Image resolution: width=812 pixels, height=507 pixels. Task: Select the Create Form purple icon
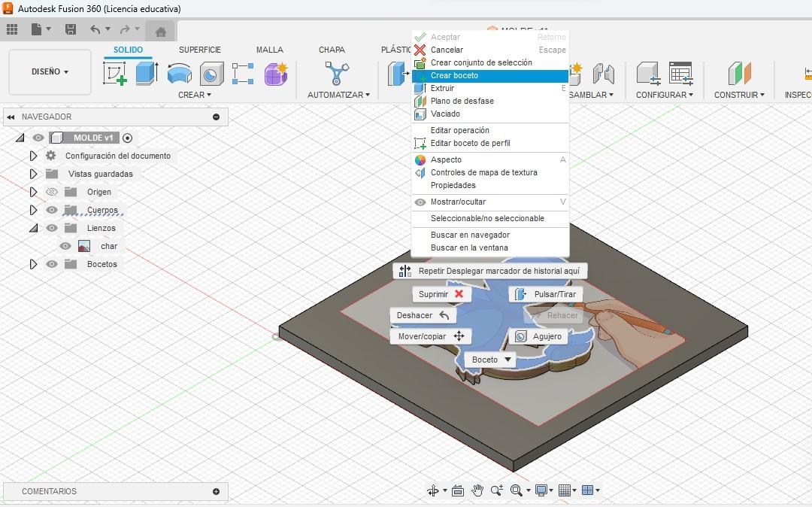pyautogui.click(x=275, y=74)
